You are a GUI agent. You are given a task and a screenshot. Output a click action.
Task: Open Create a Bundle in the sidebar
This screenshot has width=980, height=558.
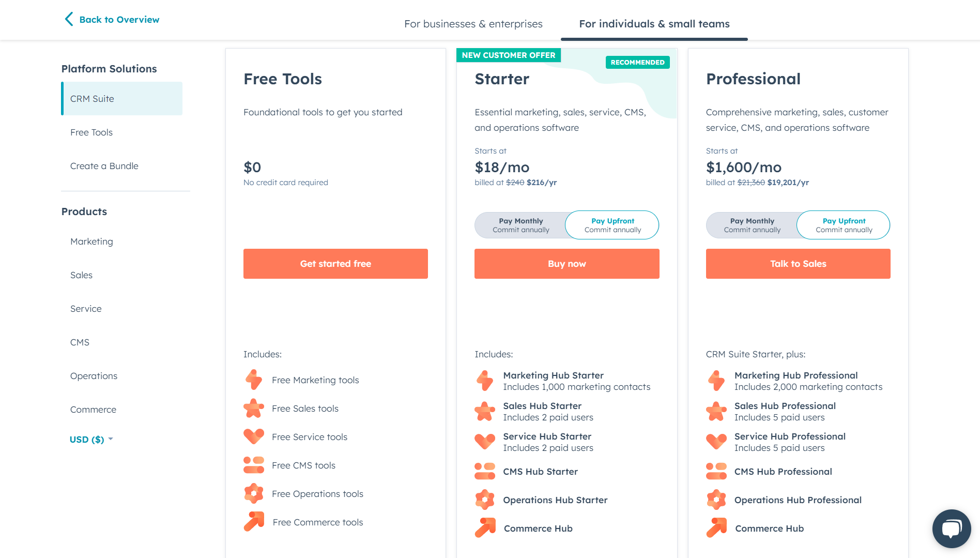104,165
